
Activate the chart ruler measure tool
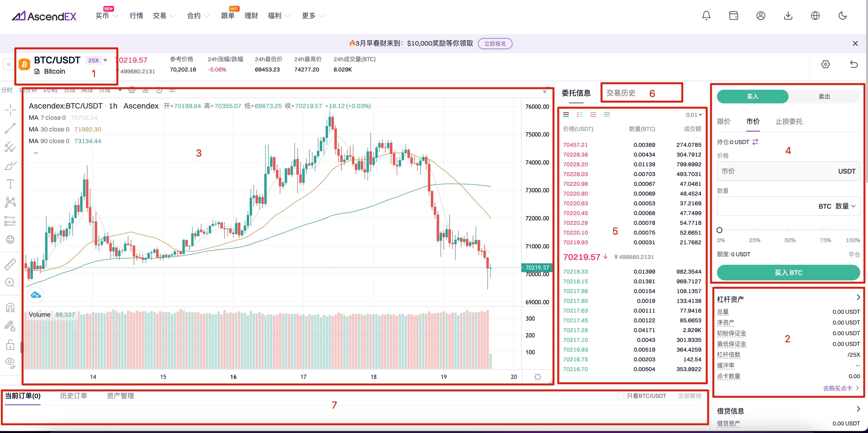pyautogui.click(x=10, y=264)
